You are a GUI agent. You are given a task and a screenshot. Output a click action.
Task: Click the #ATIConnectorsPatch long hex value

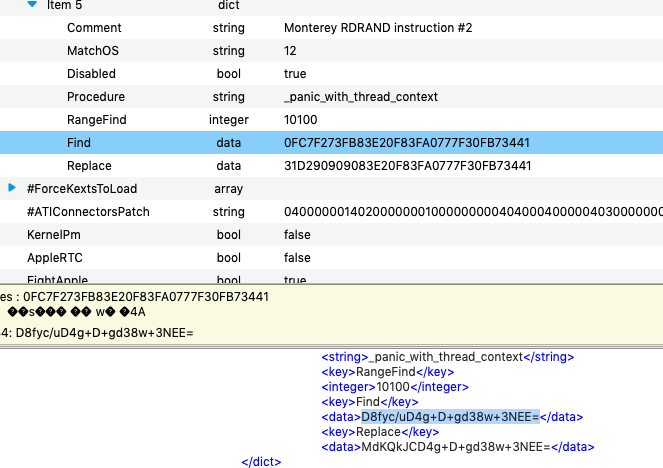pos(473,211)
